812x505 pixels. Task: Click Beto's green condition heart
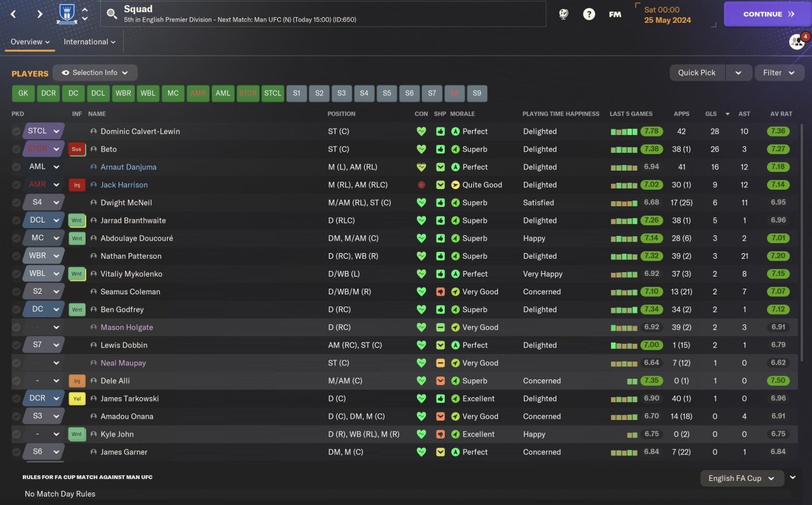coord(421,149)
